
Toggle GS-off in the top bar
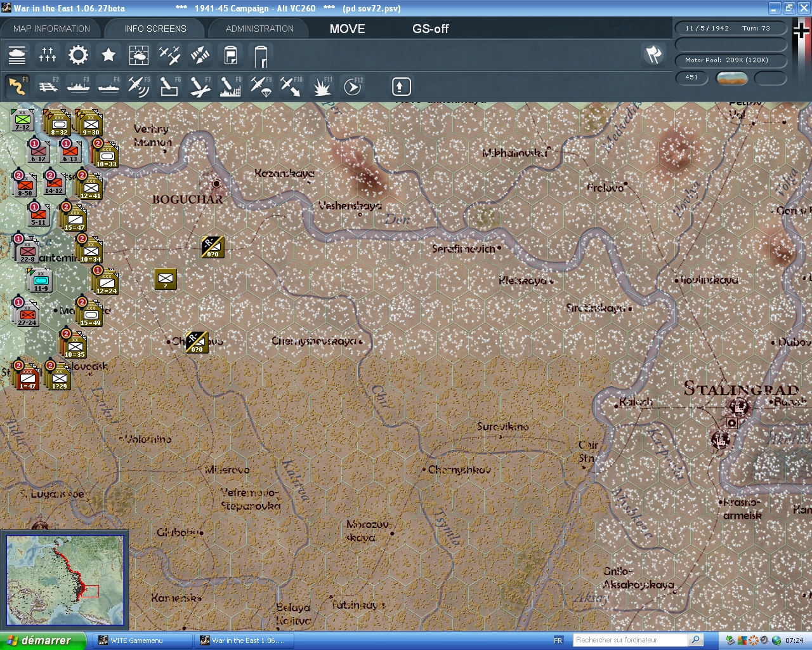coord(431,29)
